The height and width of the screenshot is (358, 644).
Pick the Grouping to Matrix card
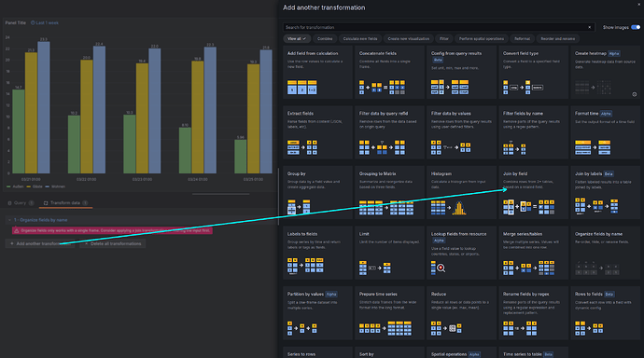[389, 193]
